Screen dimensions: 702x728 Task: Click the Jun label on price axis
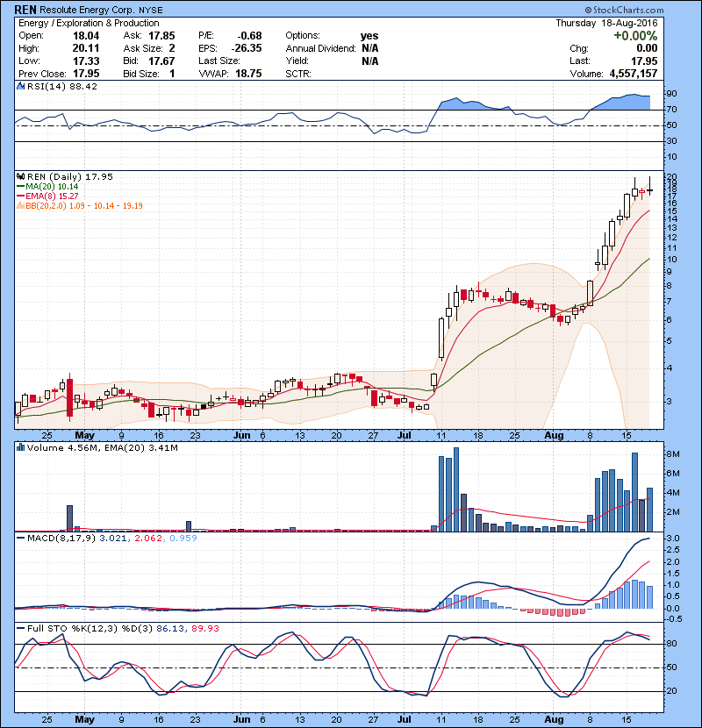[x=241, y=436]
